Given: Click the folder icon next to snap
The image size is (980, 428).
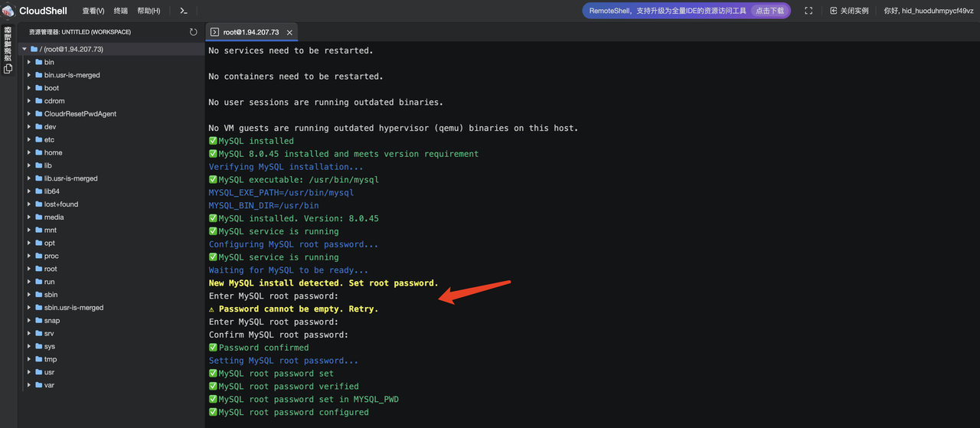Looking at the screenshot, I should pyautogui.click(x=38, y=321).
